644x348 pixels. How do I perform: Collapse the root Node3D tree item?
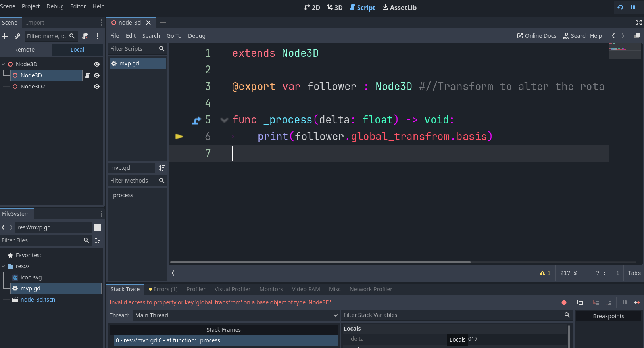click(4, 64)
